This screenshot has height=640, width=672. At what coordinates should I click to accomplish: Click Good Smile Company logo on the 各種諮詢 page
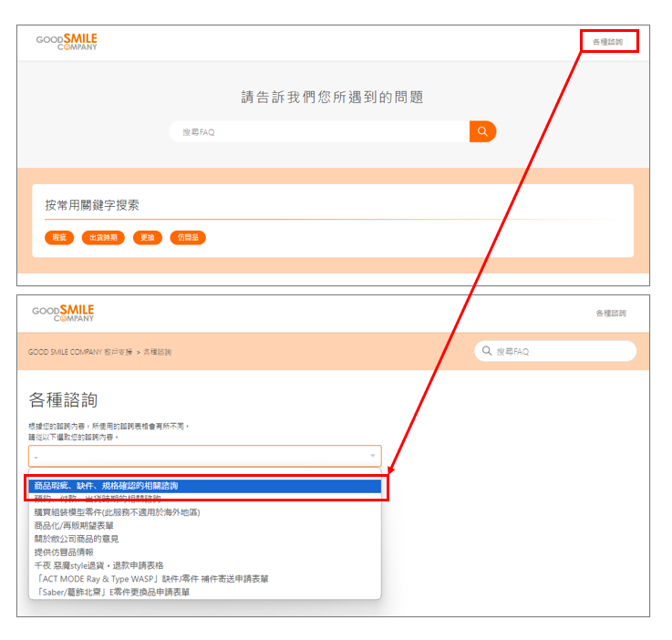[x=63, y=313]
